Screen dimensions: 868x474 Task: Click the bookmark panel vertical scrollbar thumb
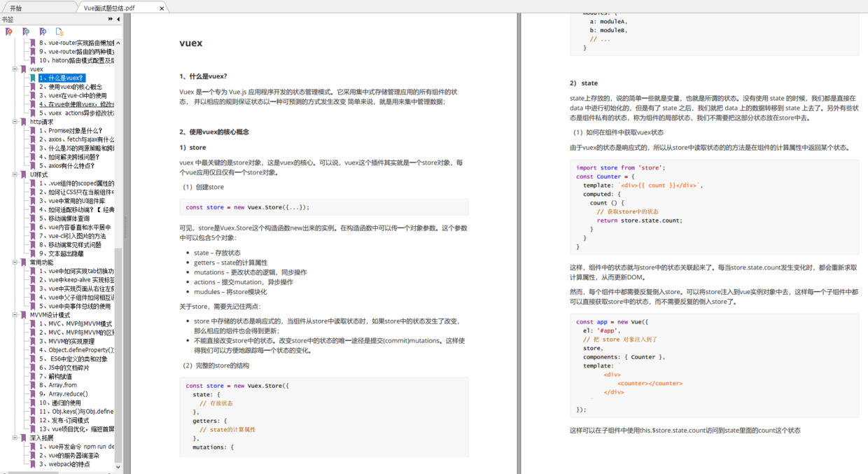[x=118, y=355]
